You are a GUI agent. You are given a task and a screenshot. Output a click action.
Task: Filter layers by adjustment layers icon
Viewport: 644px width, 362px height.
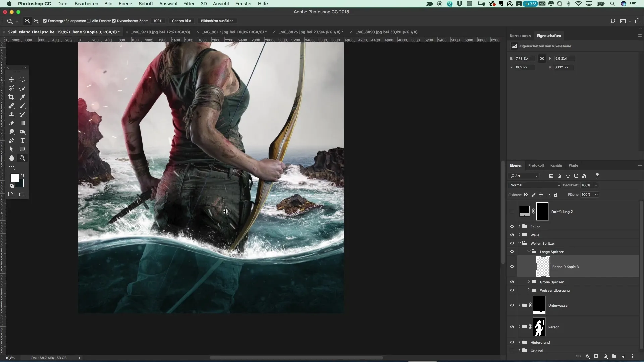[x=559, y=176]
